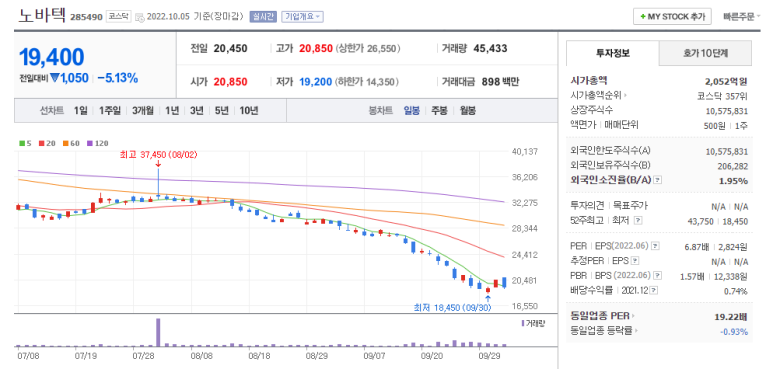Image resolution: width=773 pixels, height=369 pixels.
Task: Show the 3년 line chart
Action: pos(197,110)
